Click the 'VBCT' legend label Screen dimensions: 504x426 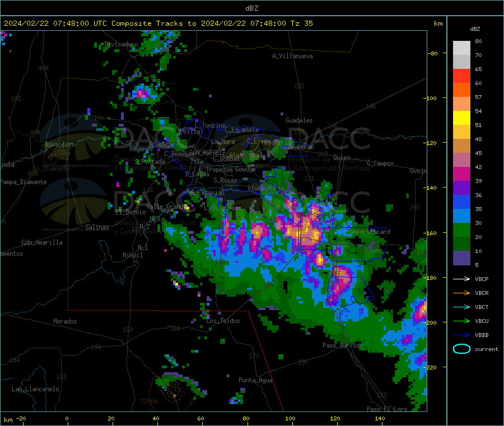click(482, 307)
